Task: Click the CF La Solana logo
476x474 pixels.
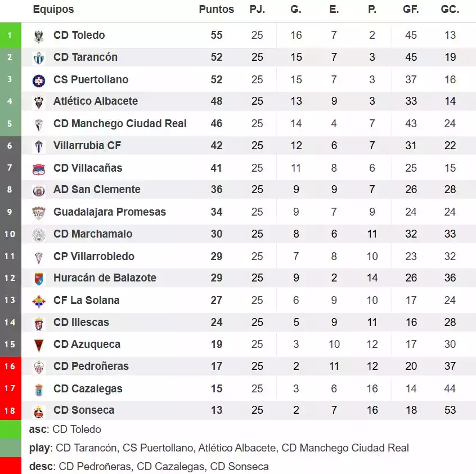Action: click(39, 301)
